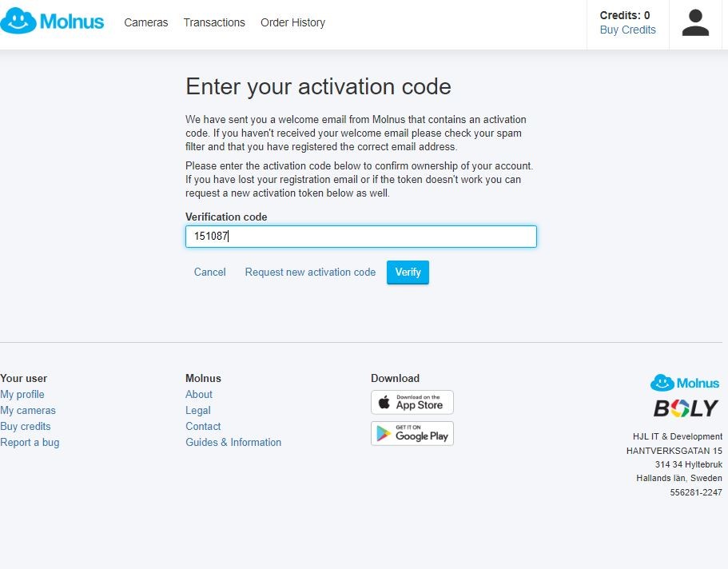Focus the Verification code input field
The height and width of the screenshot is (569, 728).
pyautogui.click(x=360, y=237)
